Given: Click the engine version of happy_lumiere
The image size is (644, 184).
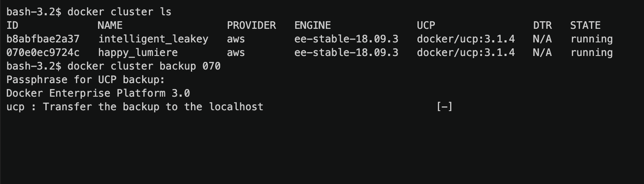Looking at the screenshot, I should [346, 53].
